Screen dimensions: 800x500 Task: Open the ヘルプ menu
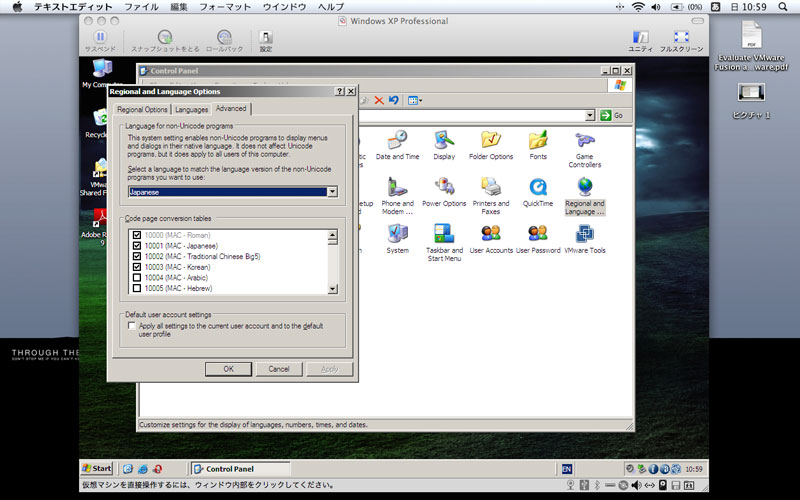coord(331,7)
